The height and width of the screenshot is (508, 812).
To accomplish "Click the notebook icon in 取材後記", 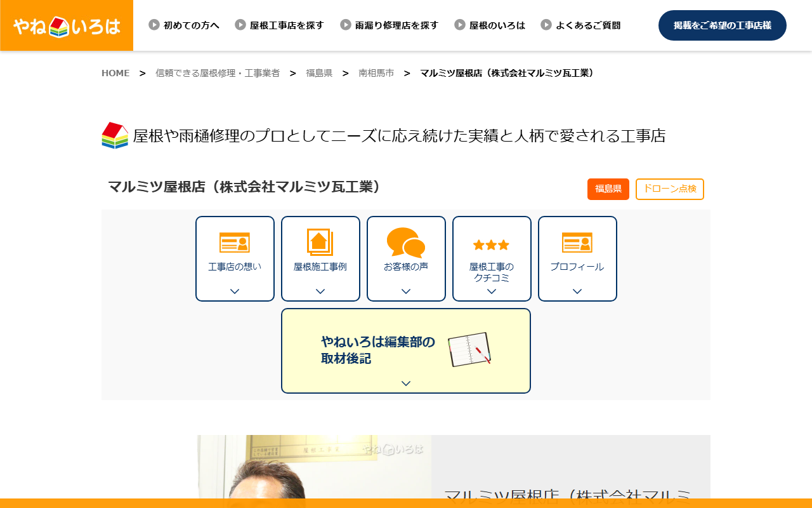I will (470, 349).
